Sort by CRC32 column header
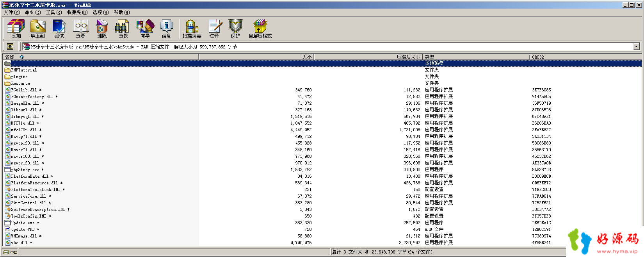Screen dimensions: 644x257 (585, 57)
